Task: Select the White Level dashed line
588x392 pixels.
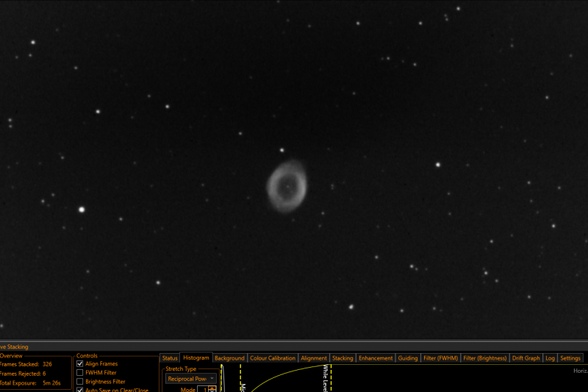Action: (x=331, y=378)
